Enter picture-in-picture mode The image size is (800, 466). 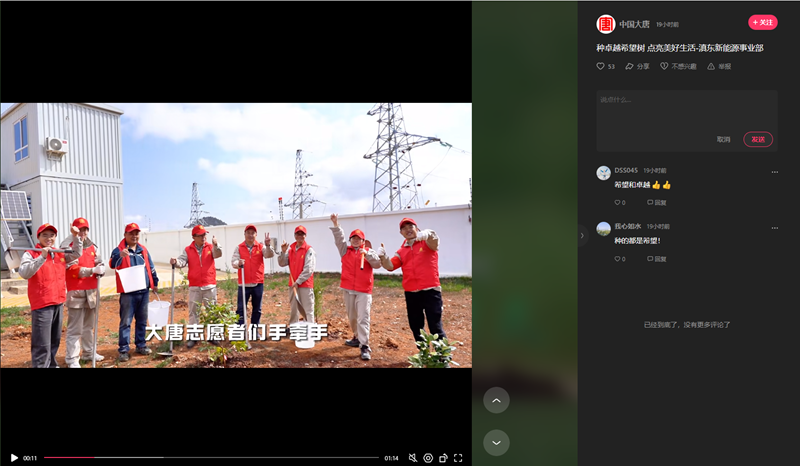point(442,458)
